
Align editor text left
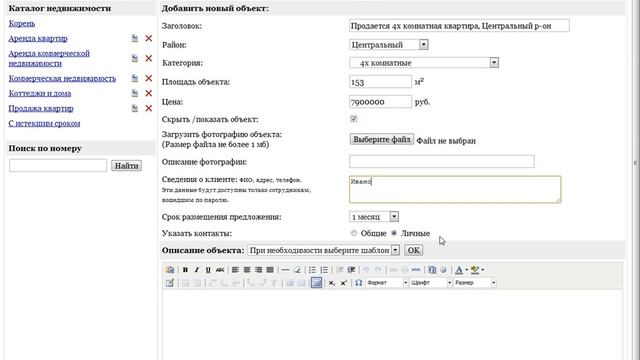click(x=236, y=270)
